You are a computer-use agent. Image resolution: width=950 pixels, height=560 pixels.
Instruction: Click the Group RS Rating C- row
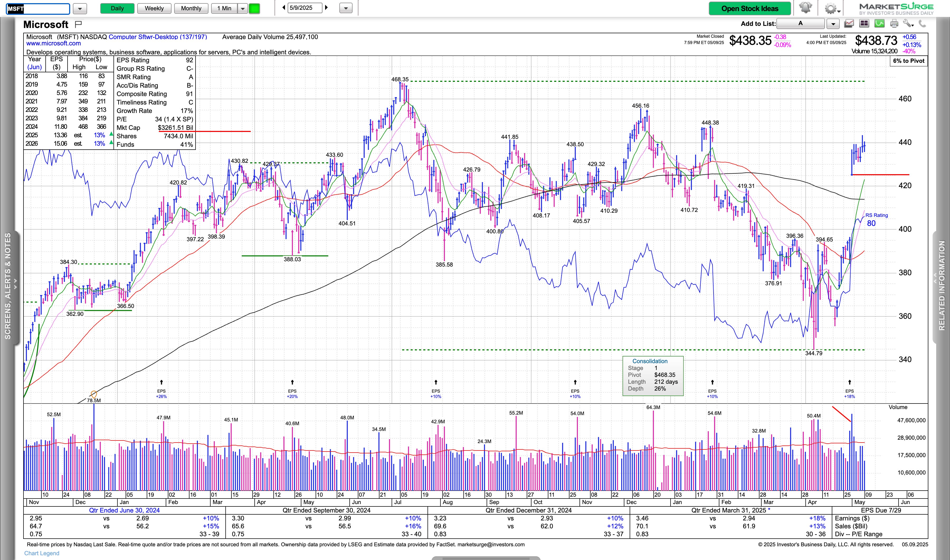coord(155,68)
